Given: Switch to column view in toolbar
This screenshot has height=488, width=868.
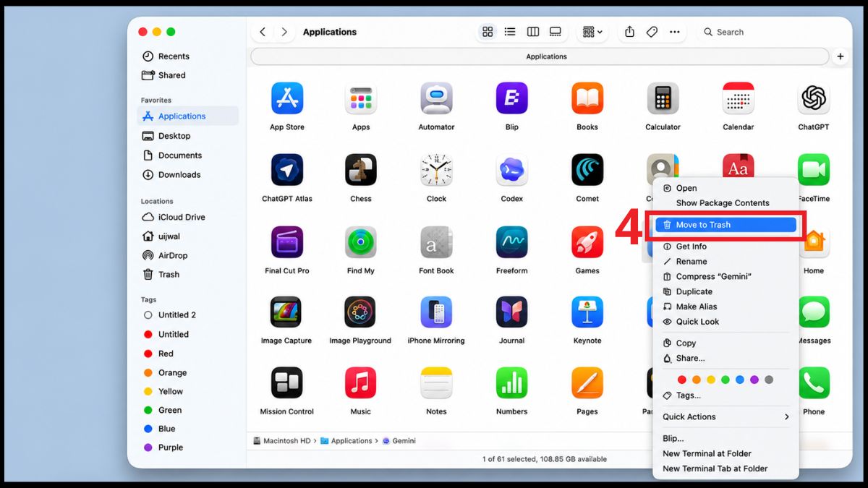Looking at the screenshot, I should (x=533, y=32).
